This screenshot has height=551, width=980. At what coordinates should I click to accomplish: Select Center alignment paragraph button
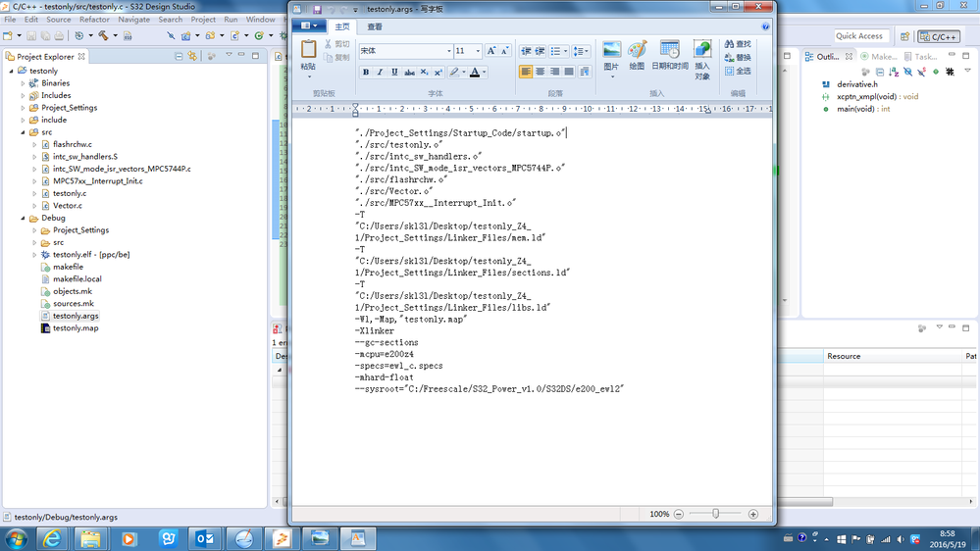tap(540, 72)
